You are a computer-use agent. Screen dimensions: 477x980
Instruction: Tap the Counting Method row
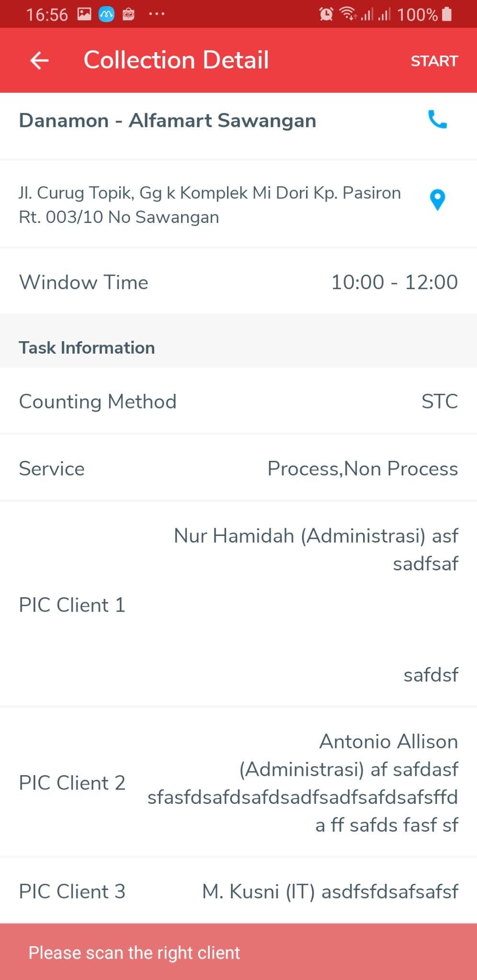(x=238, y=401)
